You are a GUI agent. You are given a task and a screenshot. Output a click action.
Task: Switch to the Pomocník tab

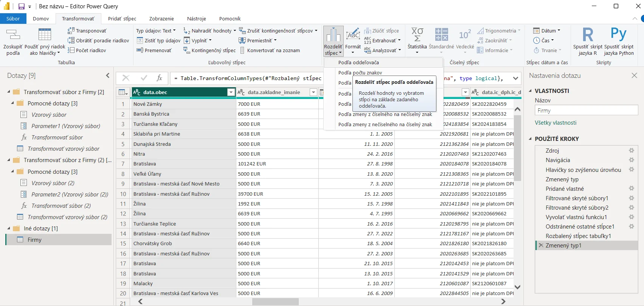tap(230, 19)
